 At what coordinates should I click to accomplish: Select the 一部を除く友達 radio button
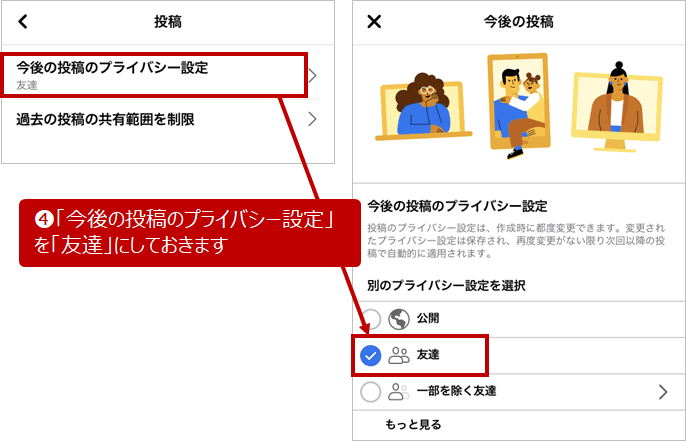pyautogui.click(x=371, y=392)
